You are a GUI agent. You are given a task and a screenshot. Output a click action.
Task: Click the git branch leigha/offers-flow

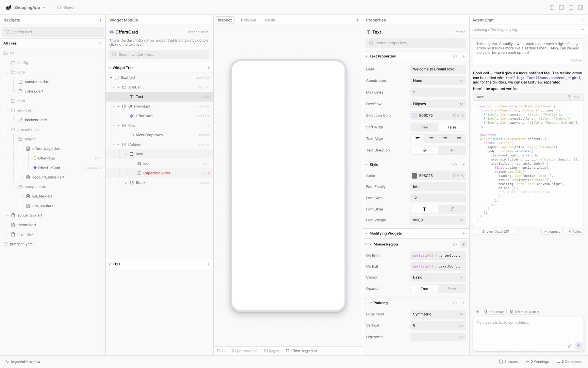(23, 362)
